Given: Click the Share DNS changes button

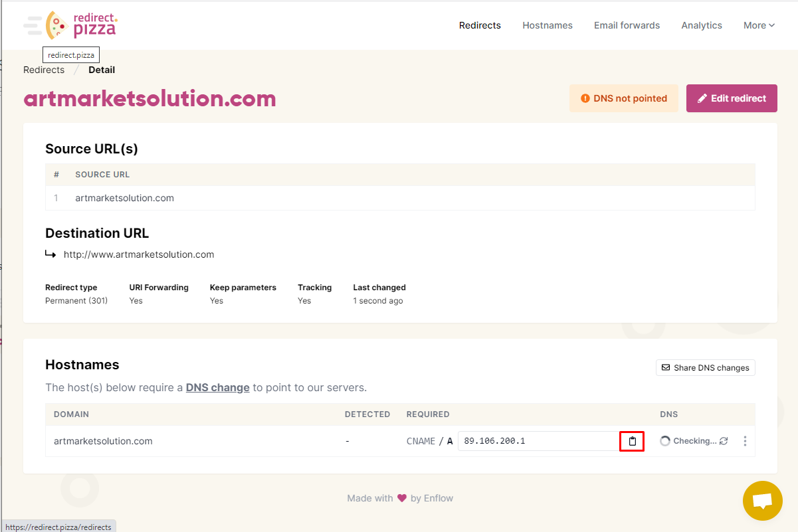Looking at the screenshot, I should coord(705,367).
